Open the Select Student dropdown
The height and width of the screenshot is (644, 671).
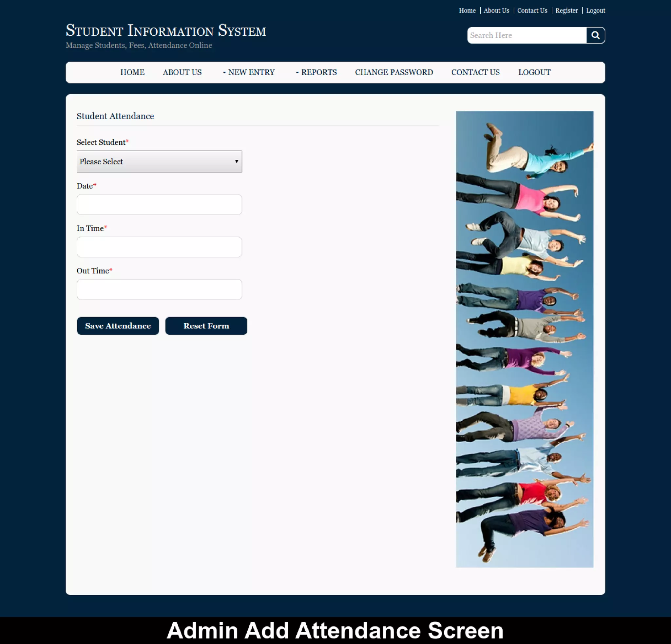[159, 161]
